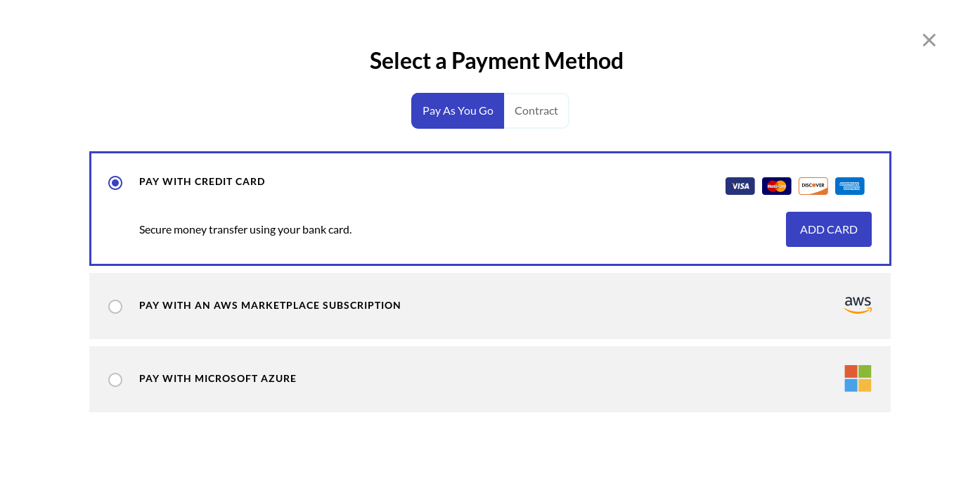This screenshot has width=980, height=484.
Task: Switch to the Pay As You Go tab
Action: (x=458, y=110)
